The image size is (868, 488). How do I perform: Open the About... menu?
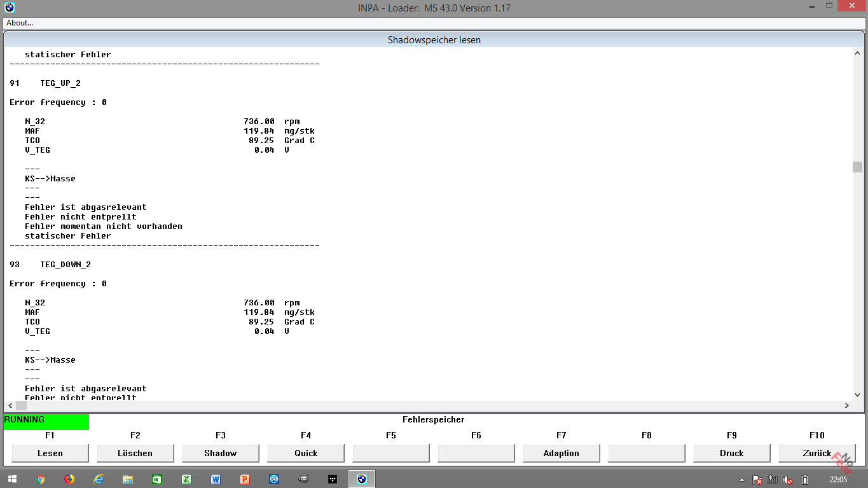coord(20,23)
